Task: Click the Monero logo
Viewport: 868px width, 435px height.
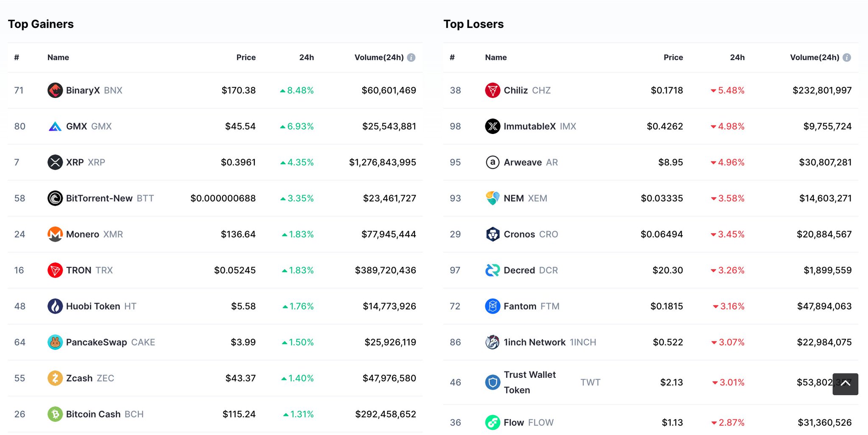Action: point(55,234)
